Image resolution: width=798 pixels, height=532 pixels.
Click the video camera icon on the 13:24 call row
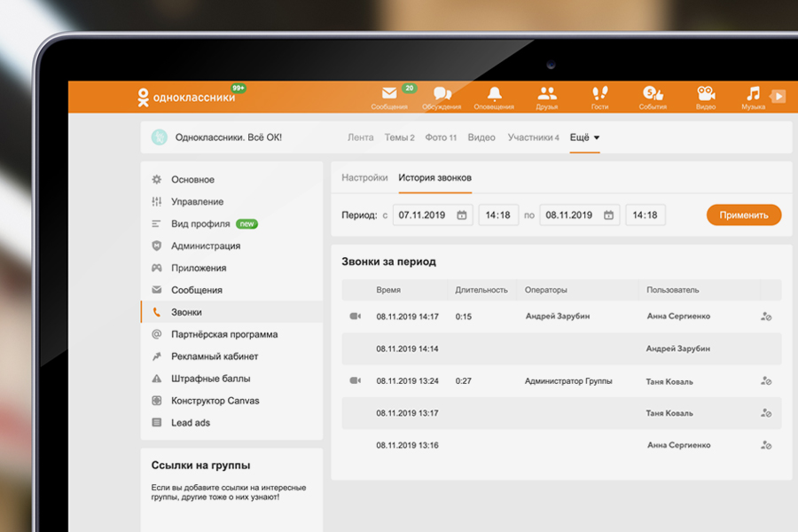(x=356, y=380)
